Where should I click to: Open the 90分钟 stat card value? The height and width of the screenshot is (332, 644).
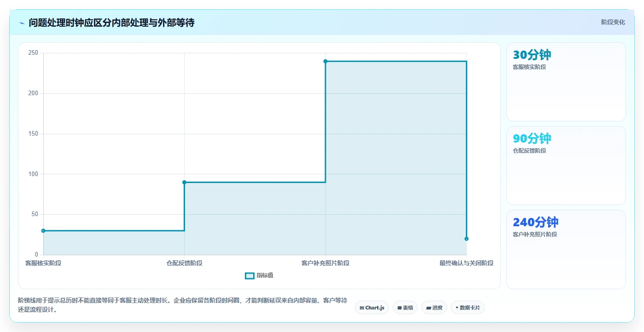(532, 138)
